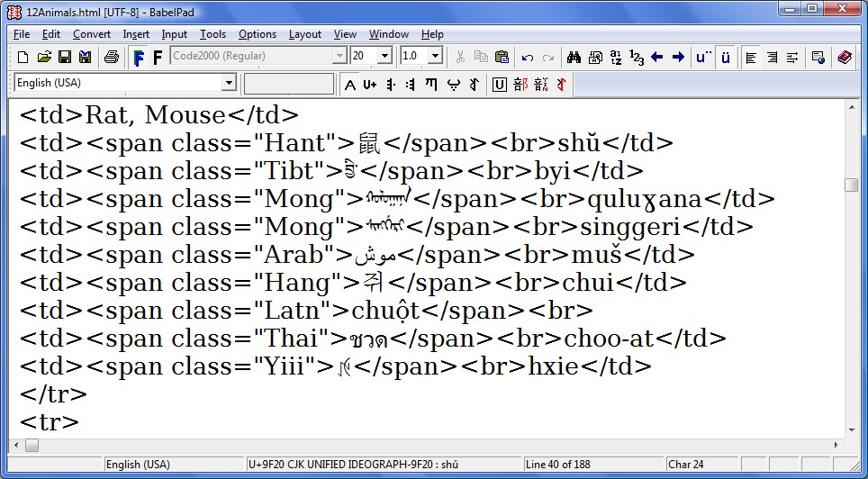Click the vertical scrollbar down arrow

tap(852, 430)
